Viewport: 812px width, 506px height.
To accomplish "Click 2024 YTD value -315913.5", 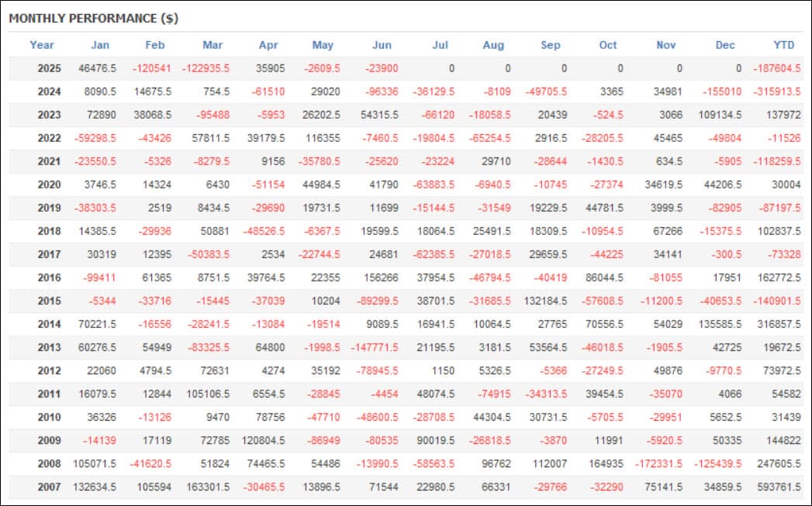I will click(x=777, y=91).
